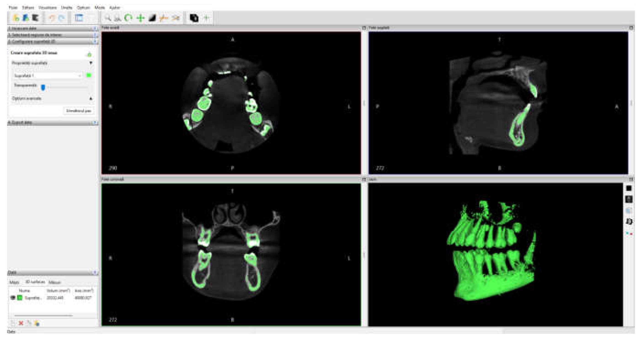Image resolution: width=644 pixels, height=342 pixels.
Task: Click the green surface color swatch
Action: click(x=89, y=75)
